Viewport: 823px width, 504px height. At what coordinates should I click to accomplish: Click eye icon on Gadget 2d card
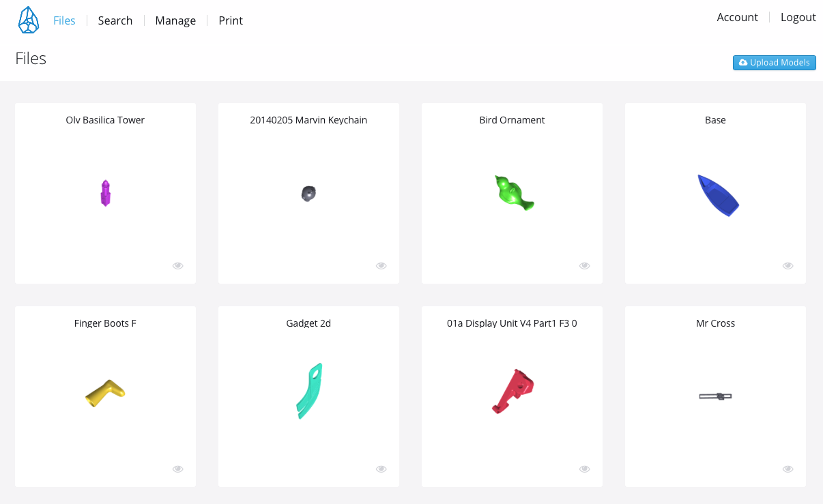click(x=381, y=469)
